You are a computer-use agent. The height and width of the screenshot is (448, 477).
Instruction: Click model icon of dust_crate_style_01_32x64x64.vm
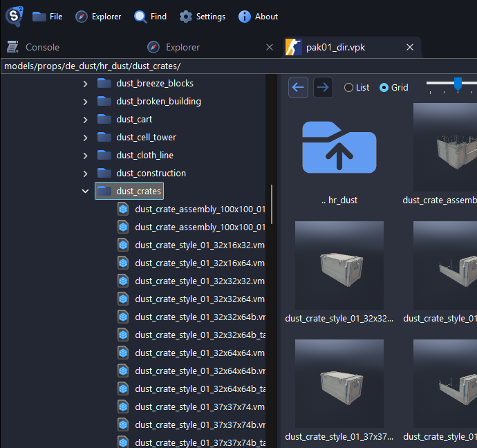(x=123, y=353)
